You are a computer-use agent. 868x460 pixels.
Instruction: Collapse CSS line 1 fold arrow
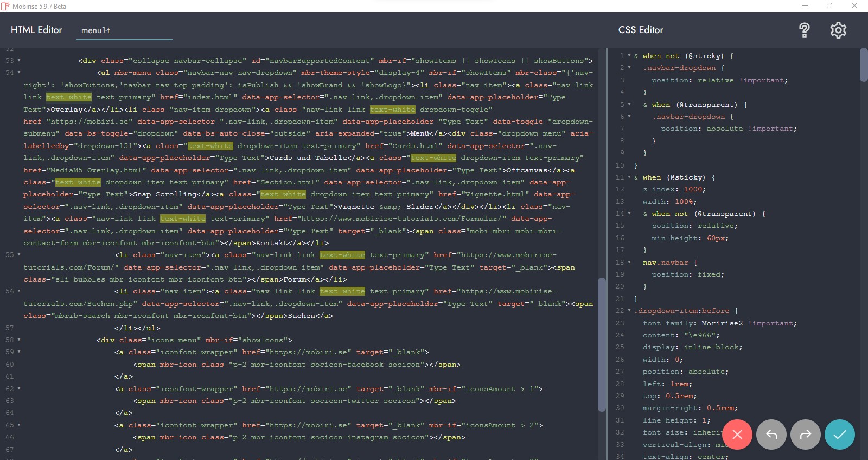[x=629, y=56]
